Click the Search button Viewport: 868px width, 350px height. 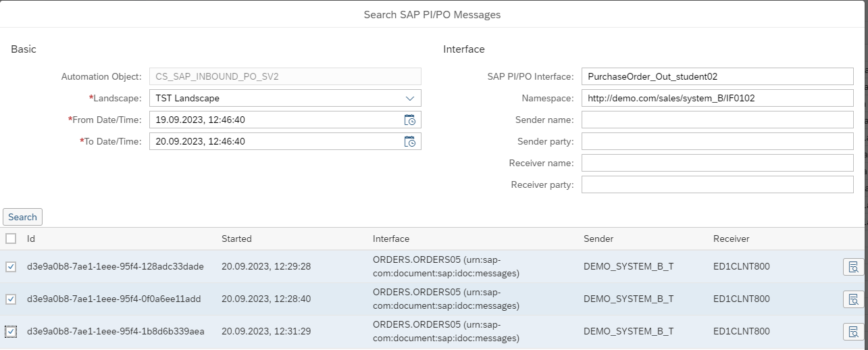[22, 217]
